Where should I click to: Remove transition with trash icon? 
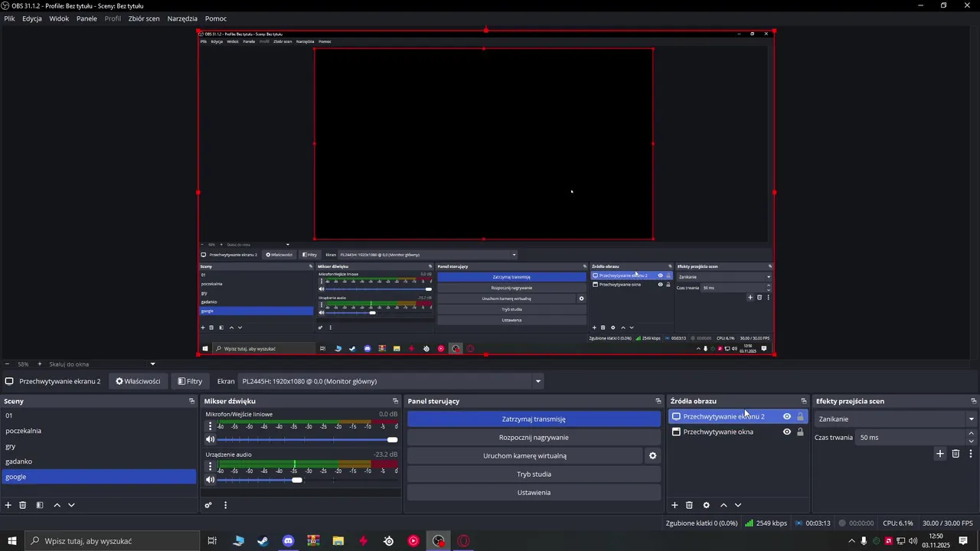click(x=955, y=454)
